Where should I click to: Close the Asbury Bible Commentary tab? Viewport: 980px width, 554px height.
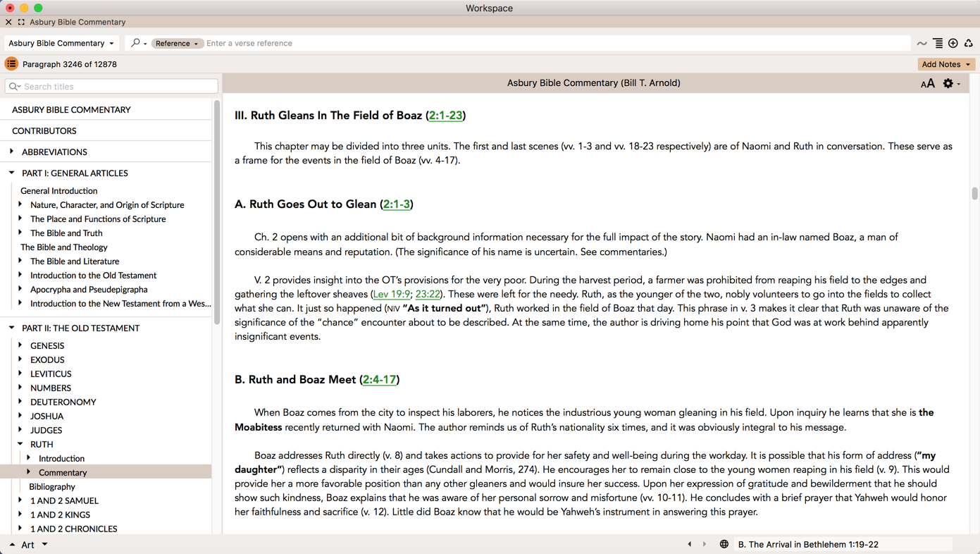[x=8, y=22]
